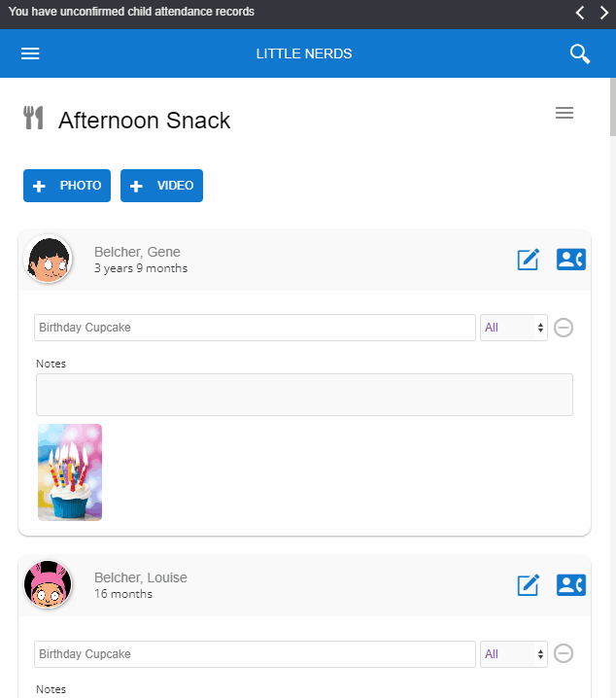Go to previous notification arrow
This screenshot has height=698, width=616.
[580, 13]
